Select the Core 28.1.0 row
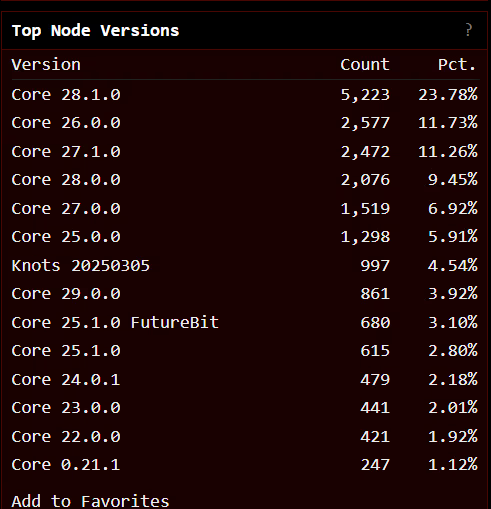This screenshot has width=491, height=509. [245, 95]
